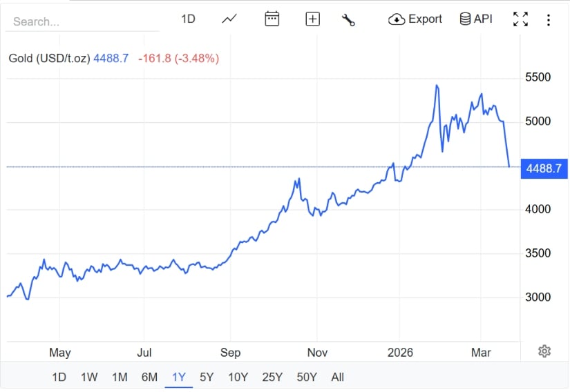Open the chart type line icon

click(229, 19)
